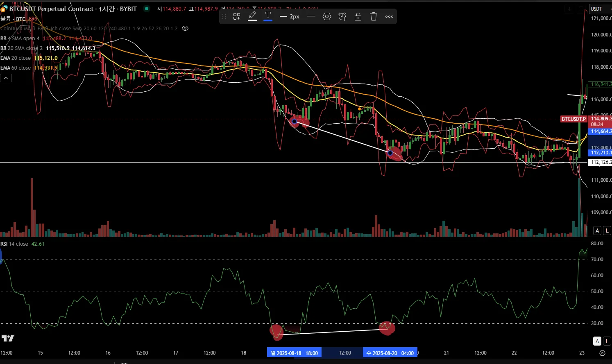This screenshot has width=612, height=364.
Task: Select the 2025-08-20 04:00 time marker
Action: tap(390, 353)
